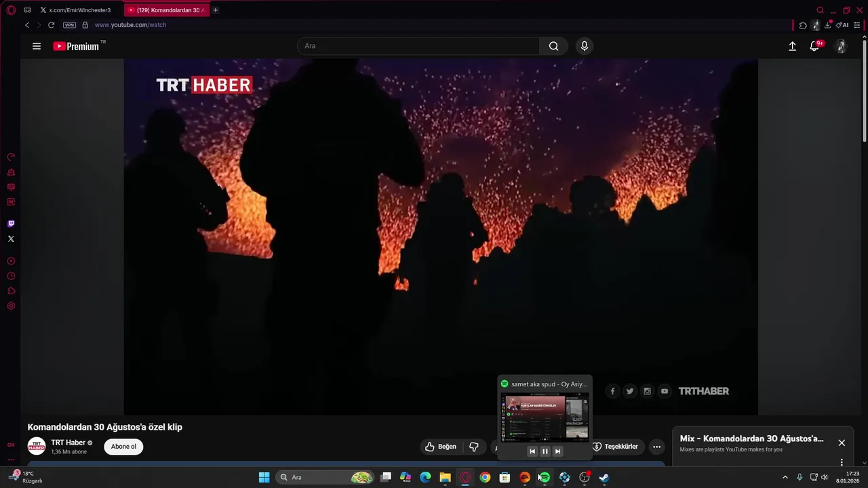Go to previous track in Spotify preview
868x488 pixels.
tap(532, 451)
